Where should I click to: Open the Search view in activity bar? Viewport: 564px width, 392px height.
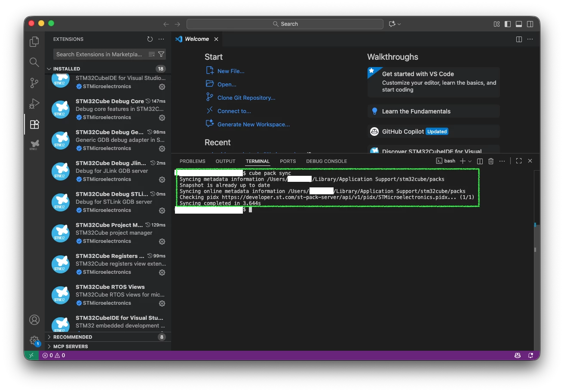click(x=34, y=62)
